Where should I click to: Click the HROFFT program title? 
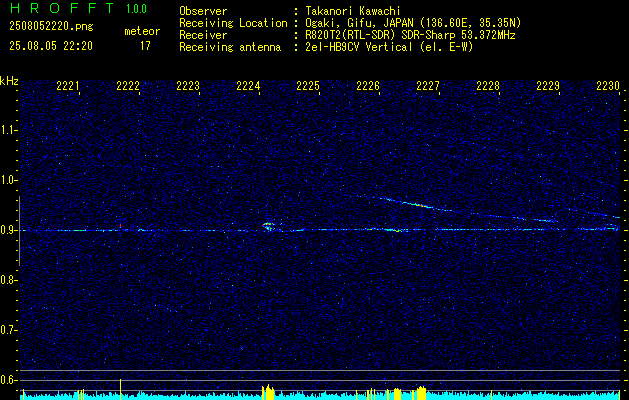click(x=62, y=8)
